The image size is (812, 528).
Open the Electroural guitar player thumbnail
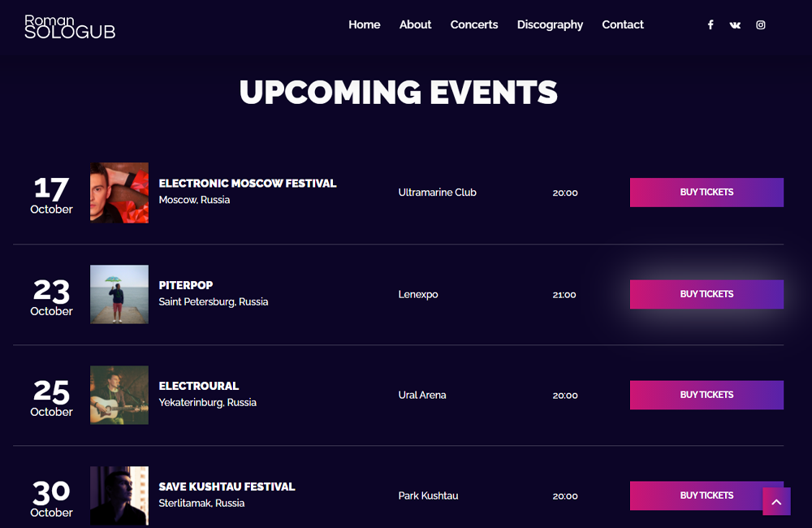click(x=119, y=395)
